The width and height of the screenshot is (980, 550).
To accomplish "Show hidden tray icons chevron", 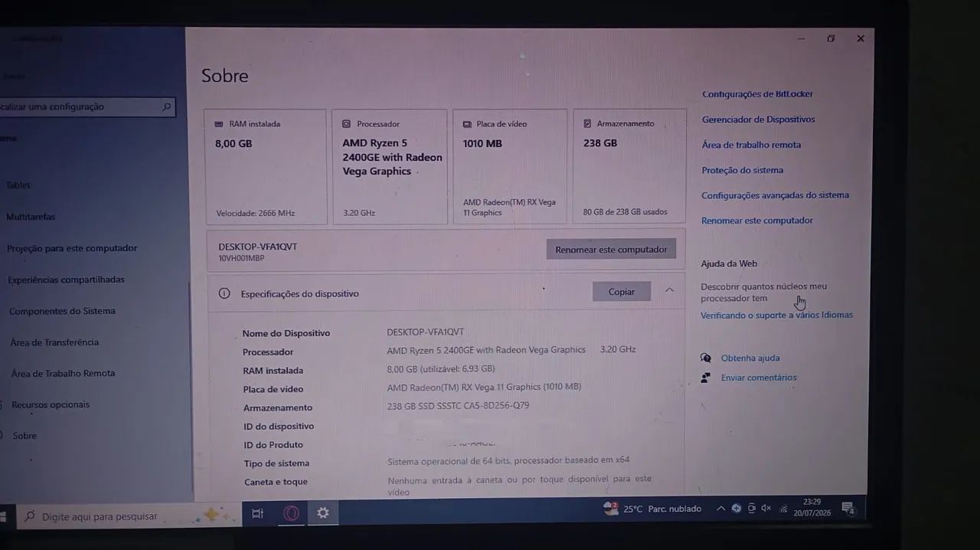I will 720,509.
